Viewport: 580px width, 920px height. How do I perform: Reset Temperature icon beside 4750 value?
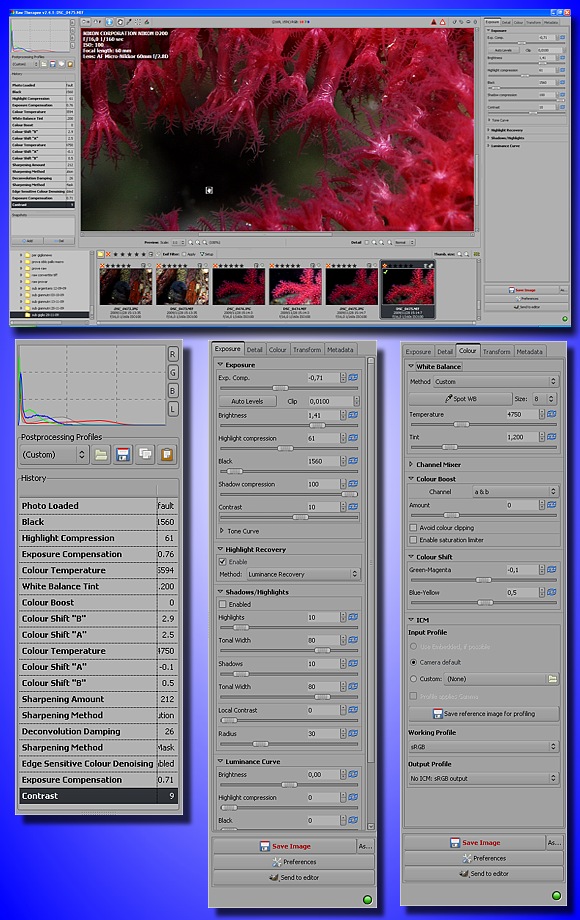pyautogui.click(x=552, y=414)
